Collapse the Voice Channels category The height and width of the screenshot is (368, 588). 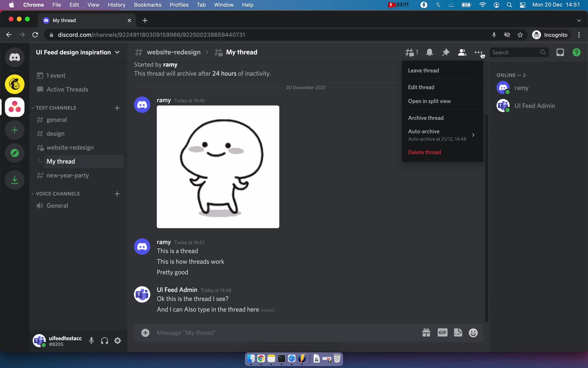pyautogui.click(x=56, y=194)
